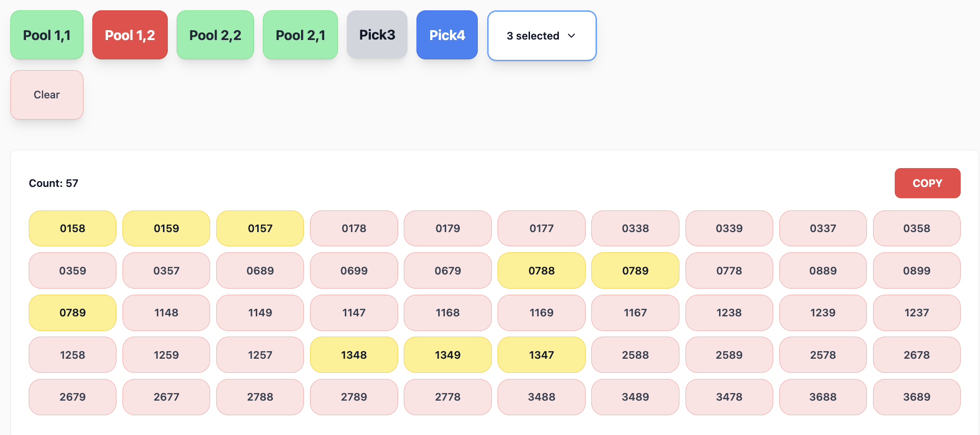Click number chip 3689
Image resolution: width=980 pixels, height=435 pixels.
pyautogui.click(x=916, y=397)
